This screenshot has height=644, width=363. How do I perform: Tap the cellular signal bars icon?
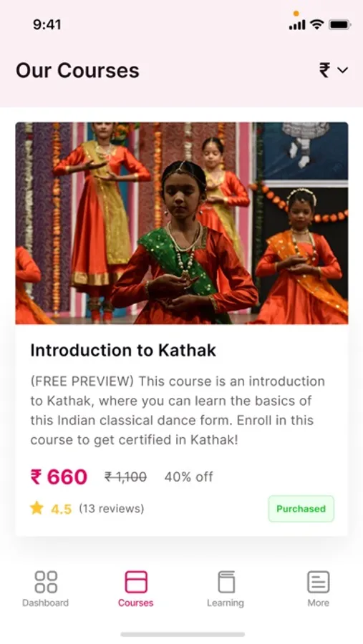point(297,24)
